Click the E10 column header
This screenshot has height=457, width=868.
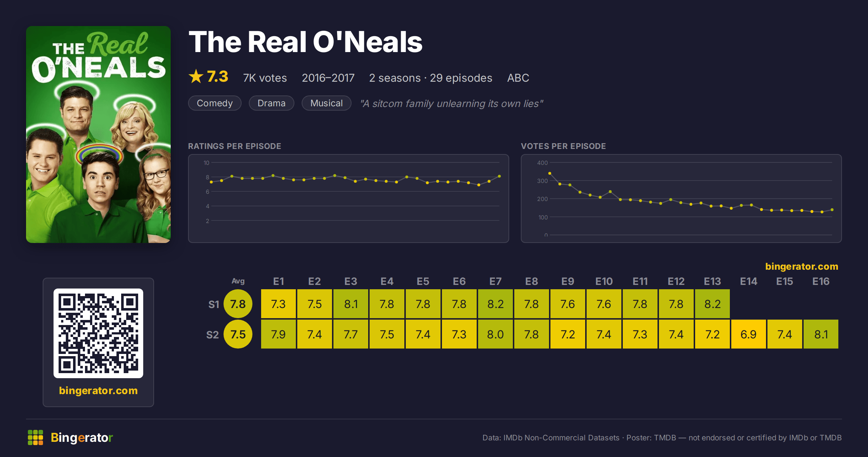[604, 281]
